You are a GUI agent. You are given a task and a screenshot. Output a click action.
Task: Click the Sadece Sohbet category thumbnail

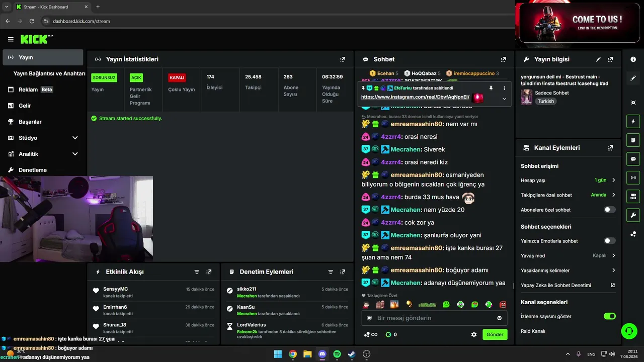pos(527,97)
